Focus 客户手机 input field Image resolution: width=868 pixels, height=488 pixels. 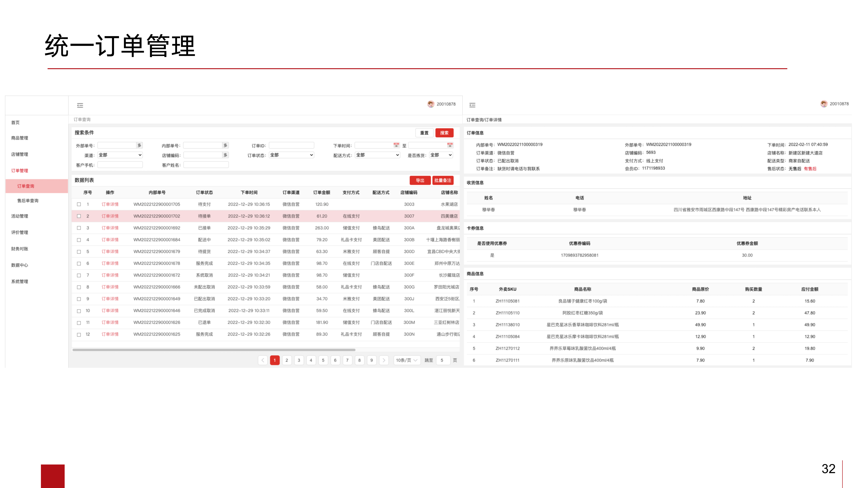pyautogui.click(x=120, y=165)
